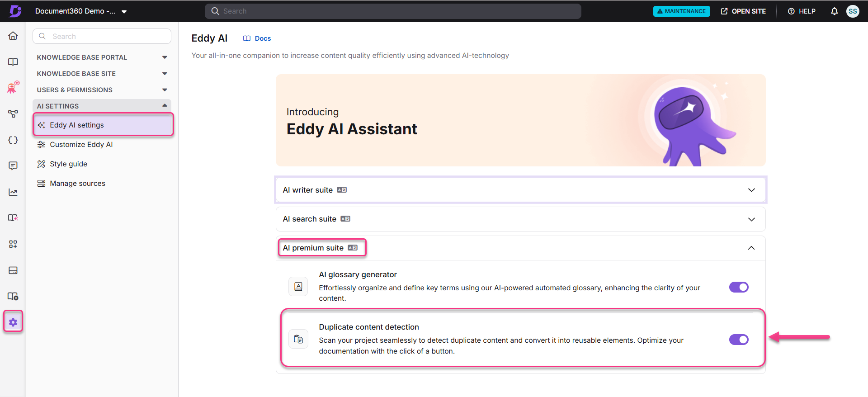Viewport: 868px width, 397px height.
Task: Expand the AI search suite section
Action: (x=751, y=219)
